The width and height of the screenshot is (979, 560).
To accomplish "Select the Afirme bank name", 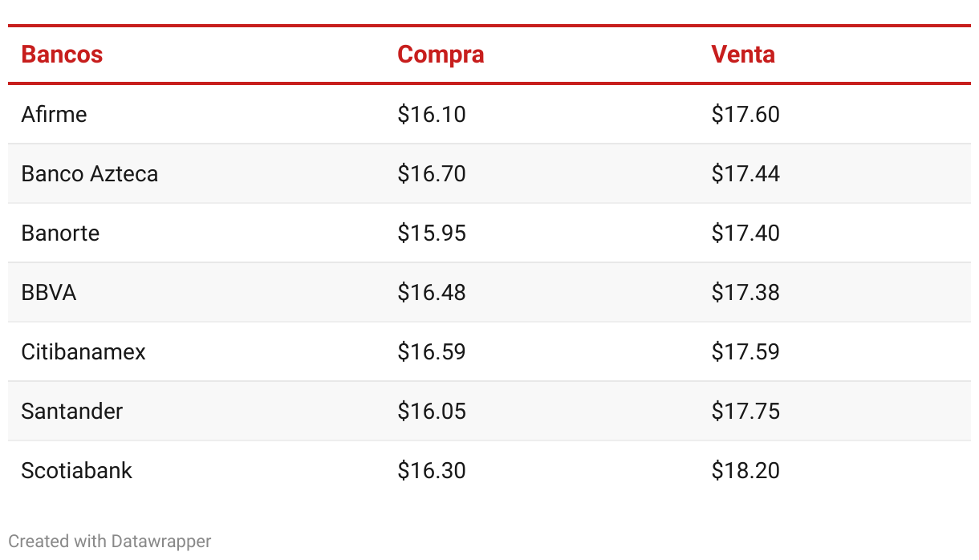I will point(54,114).
